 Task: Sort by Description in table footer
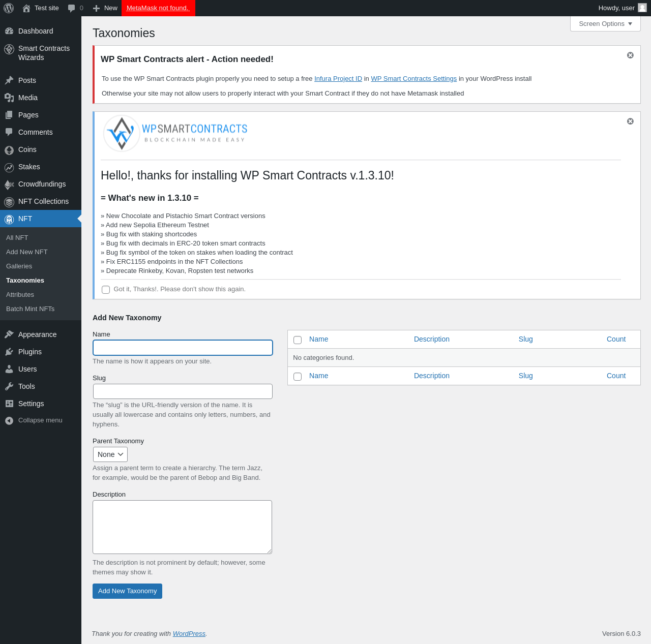point(432,376)
